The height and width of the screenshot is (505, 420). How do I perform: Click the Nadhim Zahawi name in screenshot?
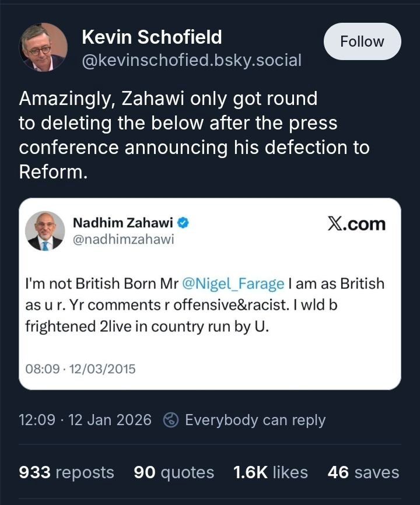click(x=123, y=222)
